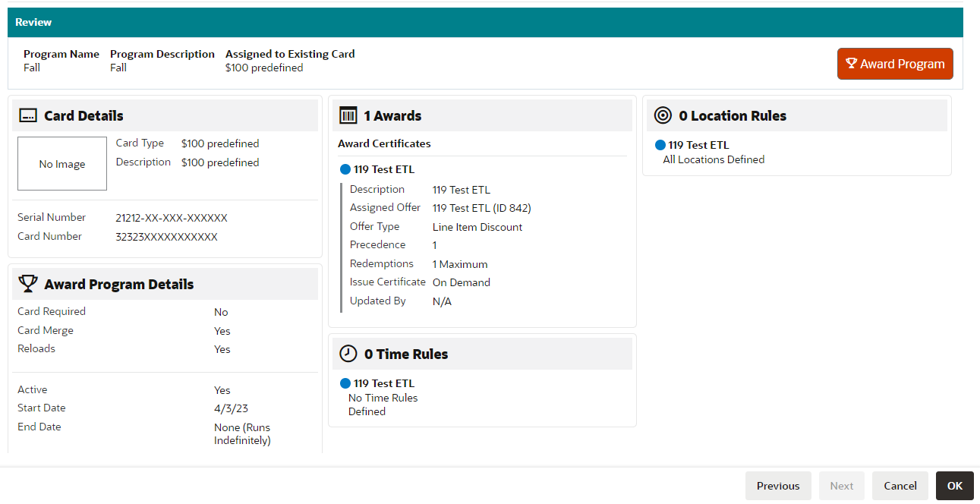
Task: Click the Review title bar
Action: [x=33, y=22]
